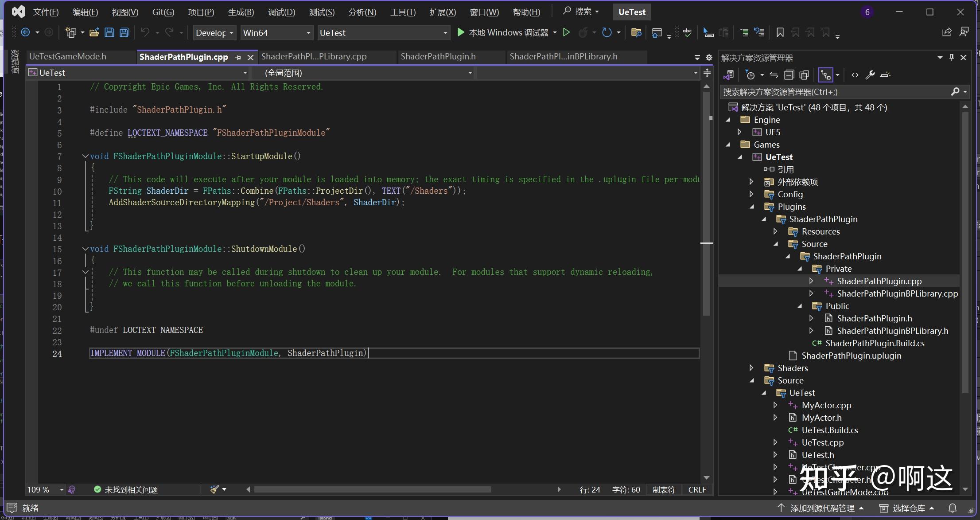980x520 pixels.
Task: Click the bookmark toggle icon in toolbar
Action: coord(780,32)
